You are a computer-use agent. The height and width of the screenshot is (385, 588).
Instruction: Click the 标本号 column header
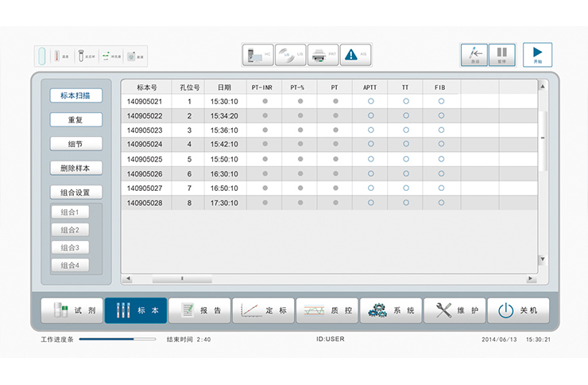click(x=147, y=87)
